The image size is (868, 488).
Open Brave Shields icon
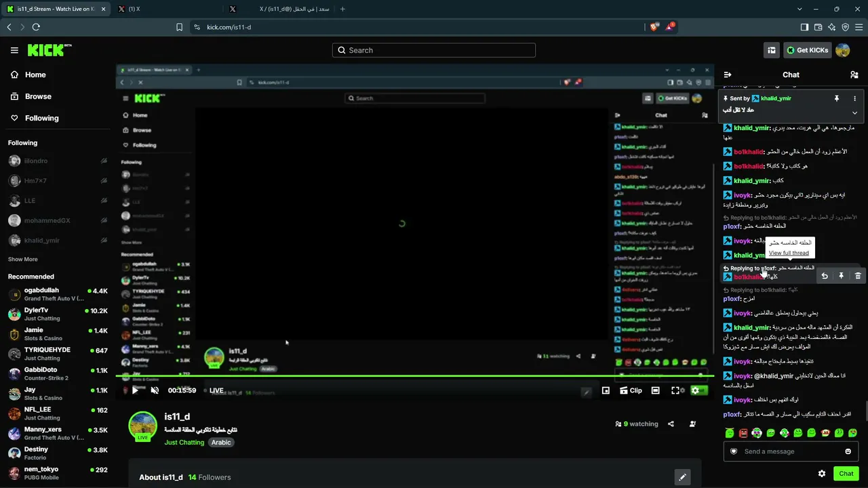tap(654, 27)
